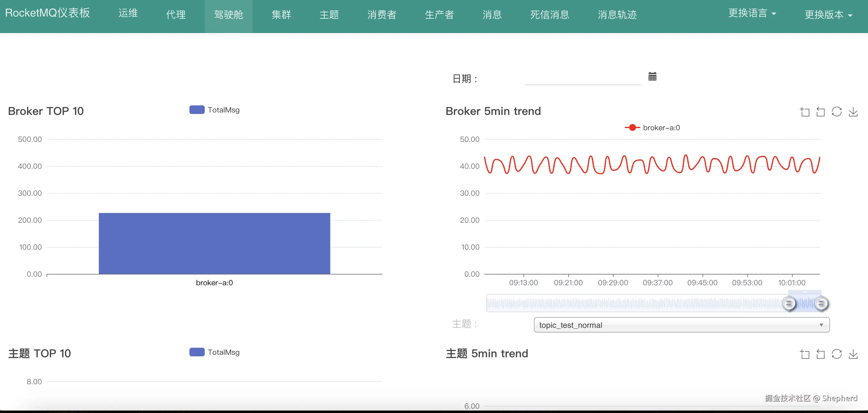Toggle TotalMsg legend in topic TOP 10
The height and width of the screenshot is (413, 868).
pos(214,352)
